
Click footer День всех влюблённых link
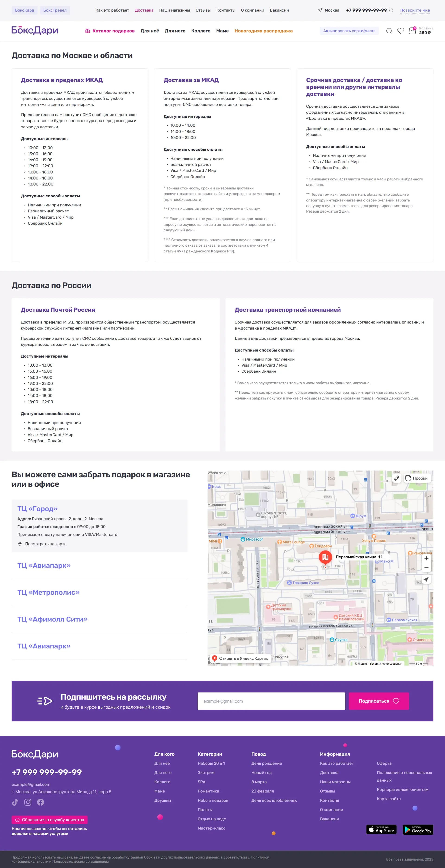point(274,801)
